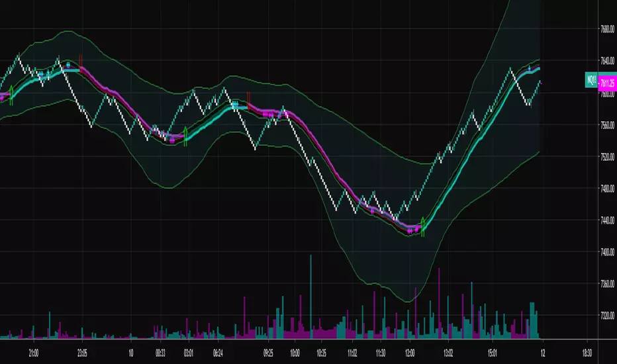The height and width of the screenshot is (364, 617).
Task: Click the 7680.00 price axis label
Action: pyautogui.click(x=607, y=28)
